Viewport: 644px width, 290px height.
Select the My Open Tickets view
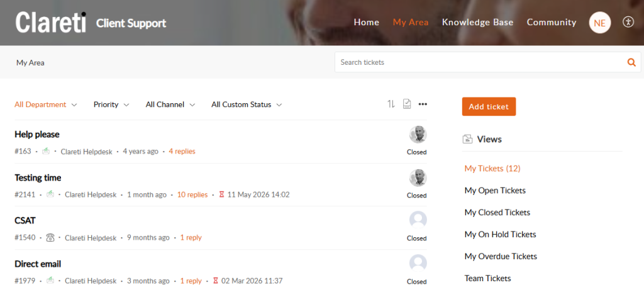pos(495,191)
